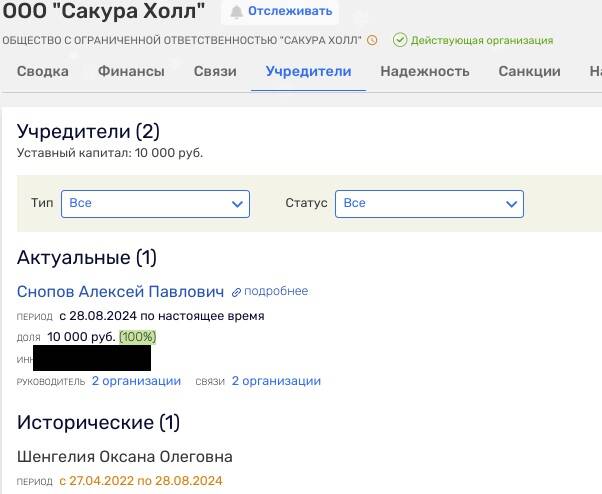
Task: Open руководитель 2 организации link
Action: coord(136,381)
